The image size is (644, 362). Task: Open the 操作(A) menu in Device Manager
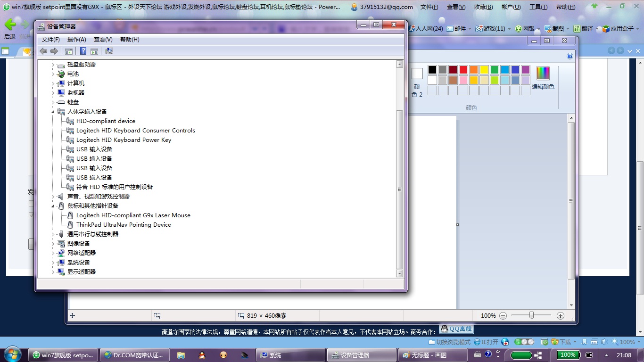77,40
